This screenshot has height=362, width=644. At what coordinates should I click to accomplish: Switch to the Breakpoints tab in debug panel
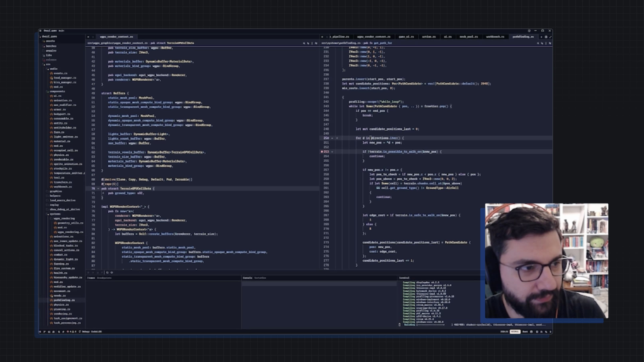(104, 278)
